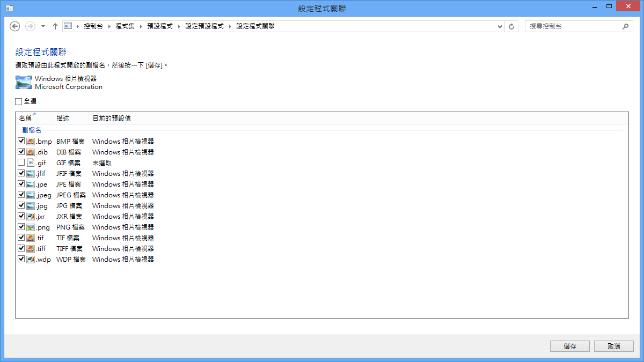This screenshot has width=644, height=362.
Task: Click the .wdp file type icon
Action: (31, 259)
